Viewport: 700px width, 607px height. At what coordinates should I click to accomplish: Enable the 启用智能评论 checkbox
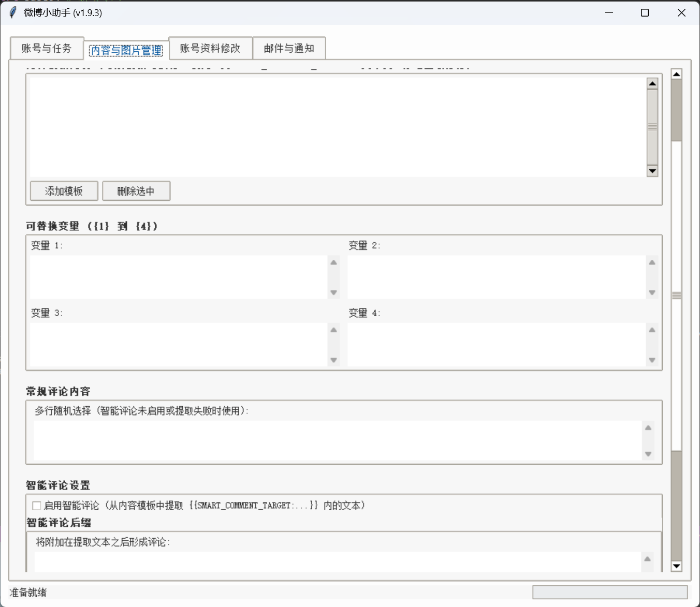tap(37, 506)
